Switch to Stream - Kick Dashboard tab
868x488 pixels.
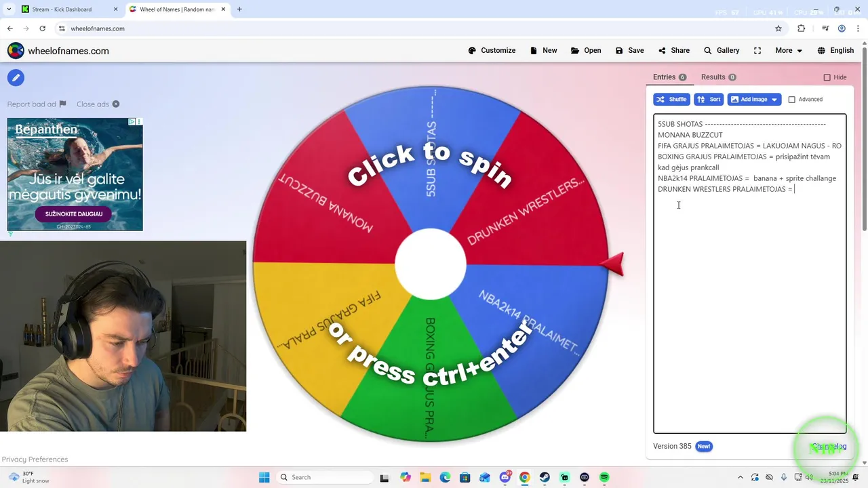tap(70, 9)
